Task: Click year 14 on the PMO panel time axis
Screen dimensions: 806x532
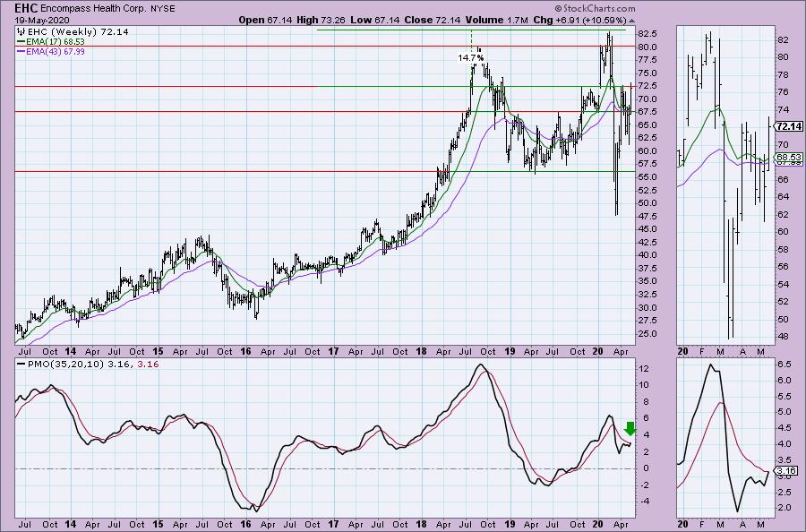Action: click(x=71, y=524)
